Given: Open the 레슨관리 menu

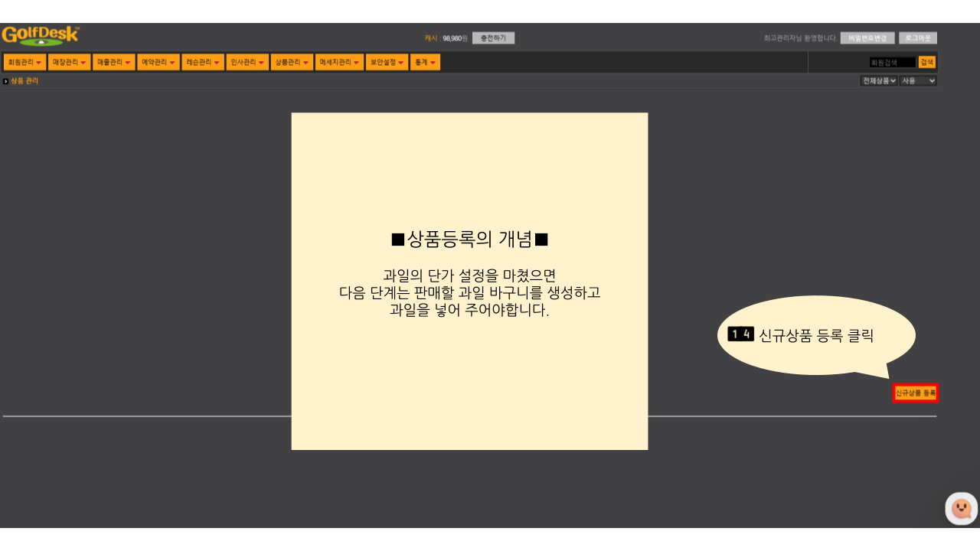Looking at the screenshot, I should tap(203, 62).
